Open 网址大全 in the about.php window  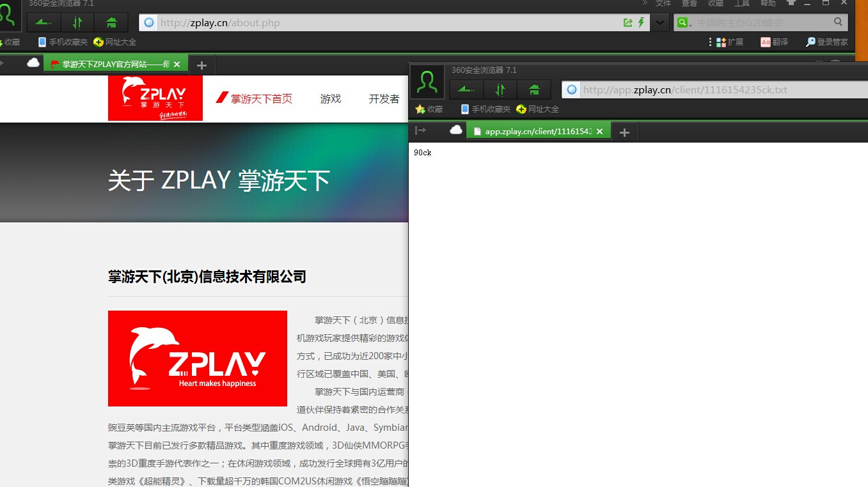coord(114,42)
